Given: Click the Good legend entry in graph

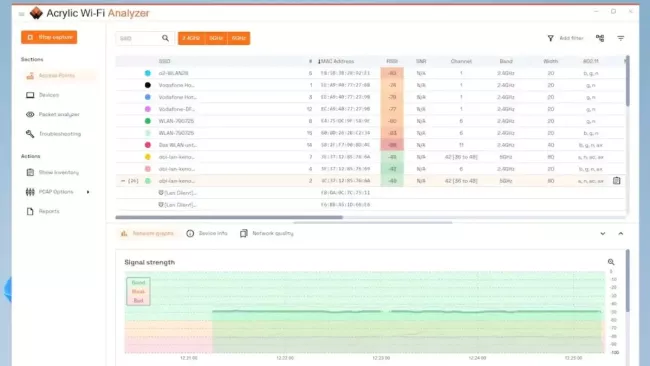Looking at the screenshot, I should click(x=138, y=283).
